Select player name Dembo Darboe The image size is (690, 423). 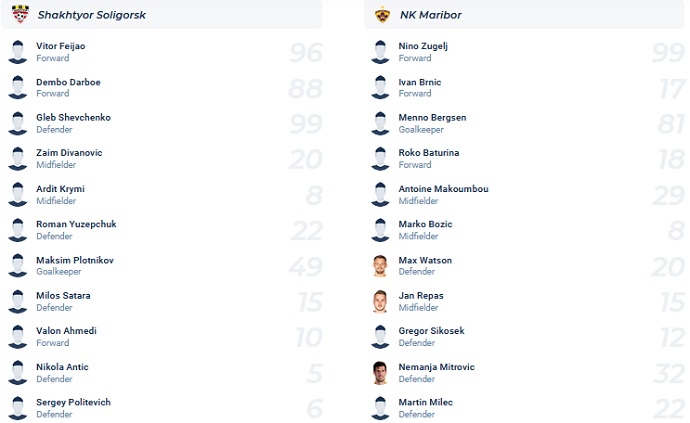coord(68,82)
